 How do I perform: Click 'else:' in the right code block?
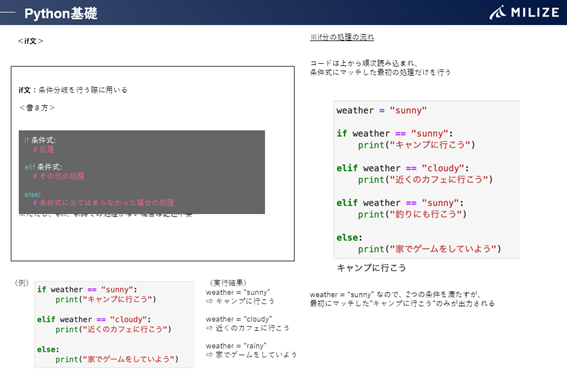coord(349,238)
